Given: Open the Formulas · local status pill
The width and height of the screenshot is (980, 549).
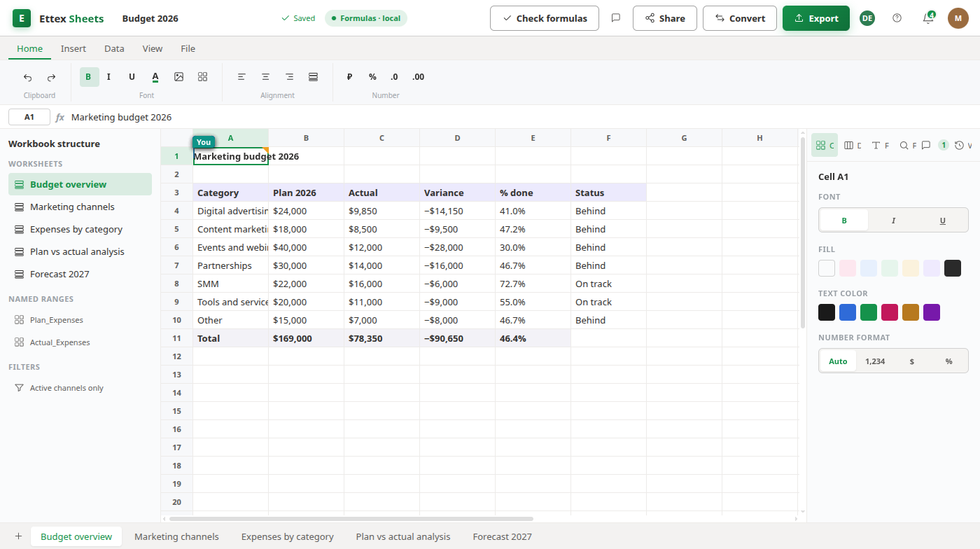Looking at the screenshot, I should point(366,18).
